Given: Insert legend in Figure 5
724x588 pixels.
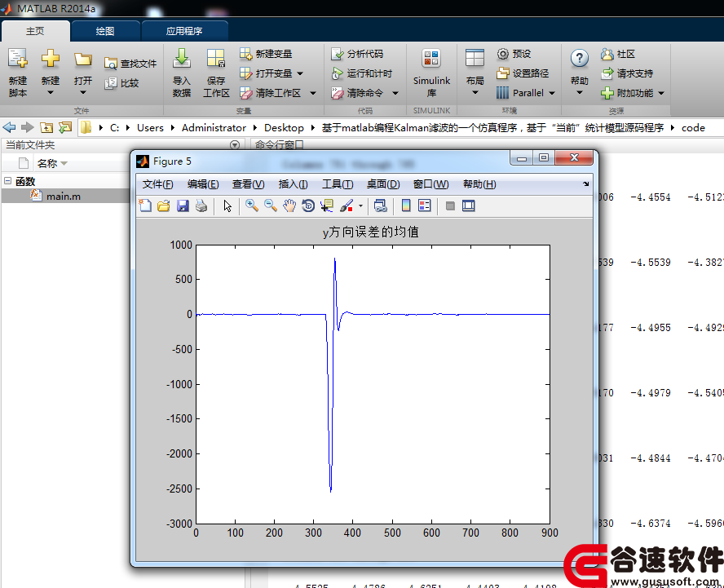Looking at the screenshot, I should (424, 206).
